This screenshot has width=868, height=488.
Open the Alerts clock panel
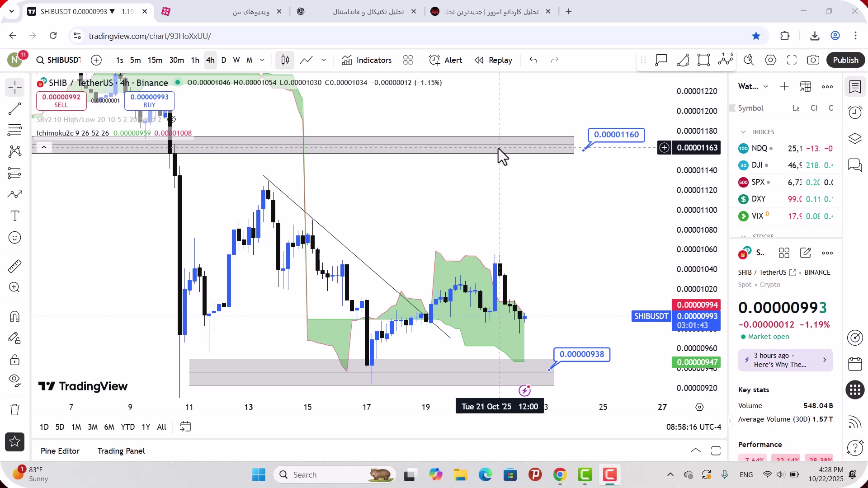(x=855, y=112)
